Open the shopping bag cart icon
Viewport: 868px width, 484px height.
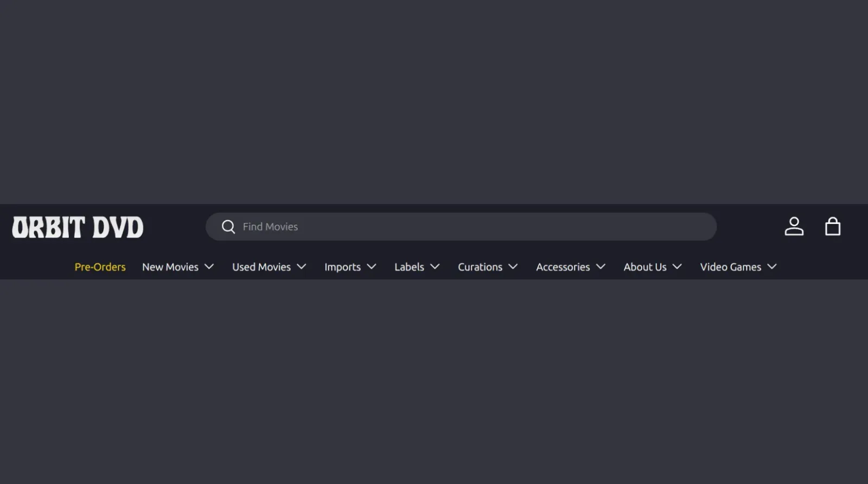[833, 226]
